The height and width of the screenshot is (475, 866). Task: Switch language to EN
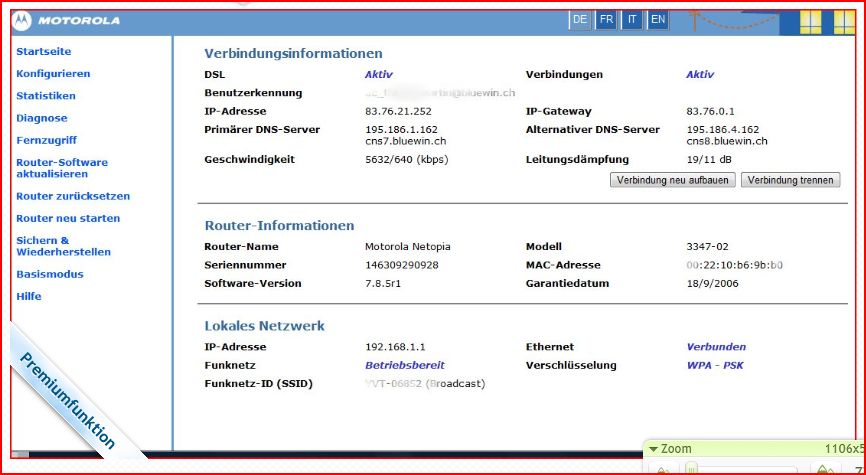tap(658, 20)
